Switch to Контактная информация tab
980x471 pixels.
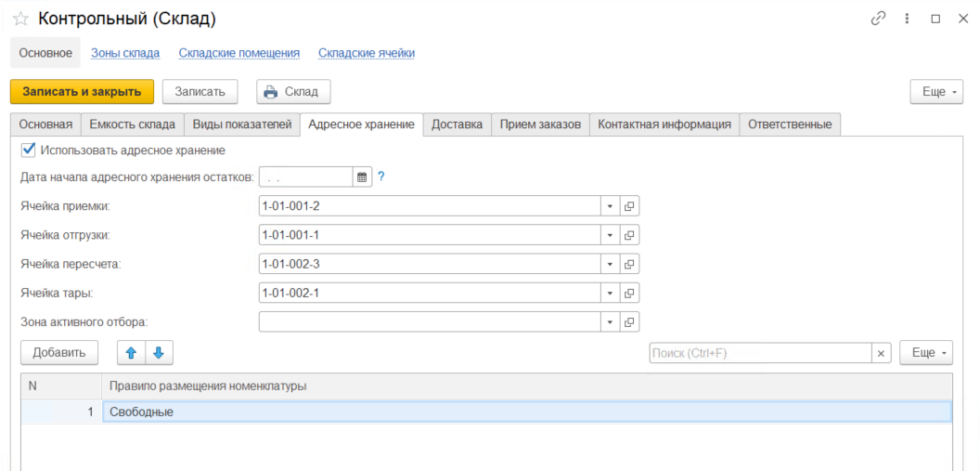pyautogui.click(x=664, y=124)
